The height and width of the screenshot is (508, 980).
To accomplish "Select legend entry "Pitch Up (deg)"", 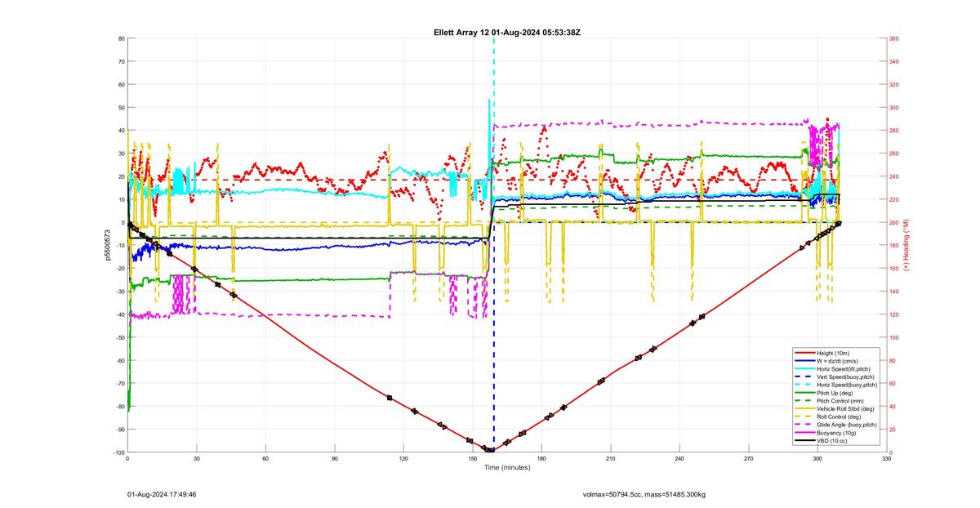I will click(836, 393).
